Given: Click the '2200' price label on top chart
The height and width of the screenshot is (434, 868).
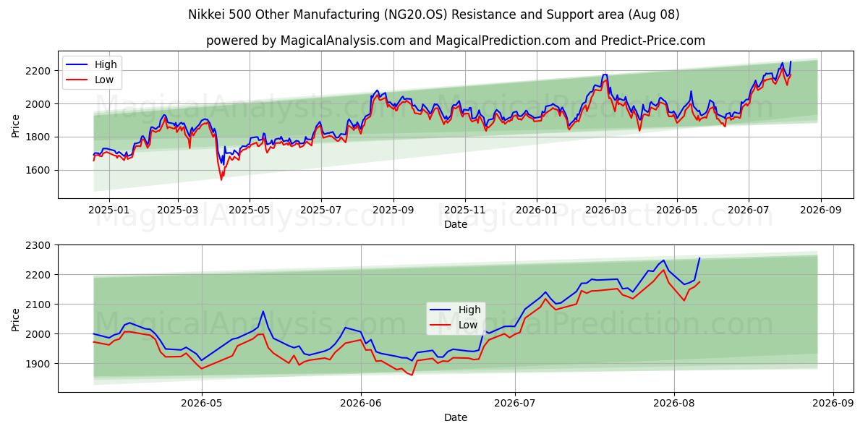Looking at the screenshot, I should (x=40, y=71).
